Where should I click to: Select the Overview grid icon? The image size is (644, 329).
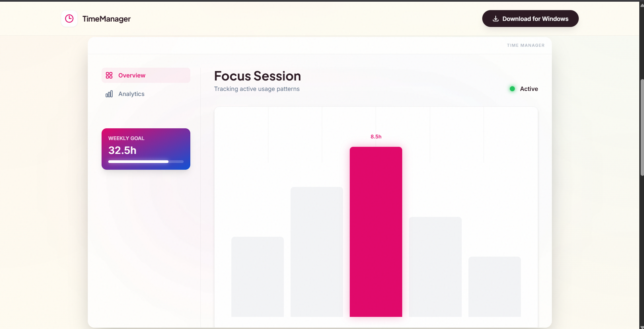109,75
